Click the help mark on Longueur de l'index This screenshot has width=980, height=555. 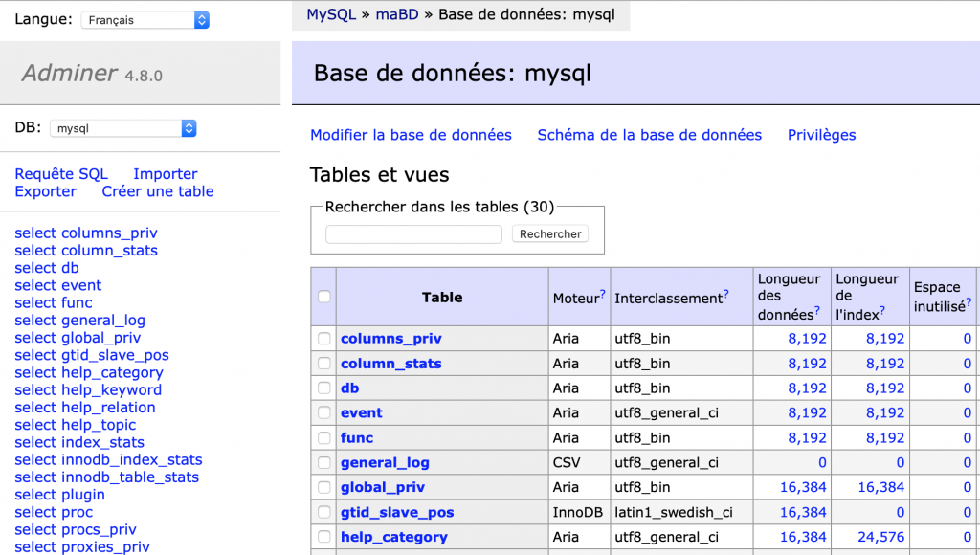click(881, 310)
